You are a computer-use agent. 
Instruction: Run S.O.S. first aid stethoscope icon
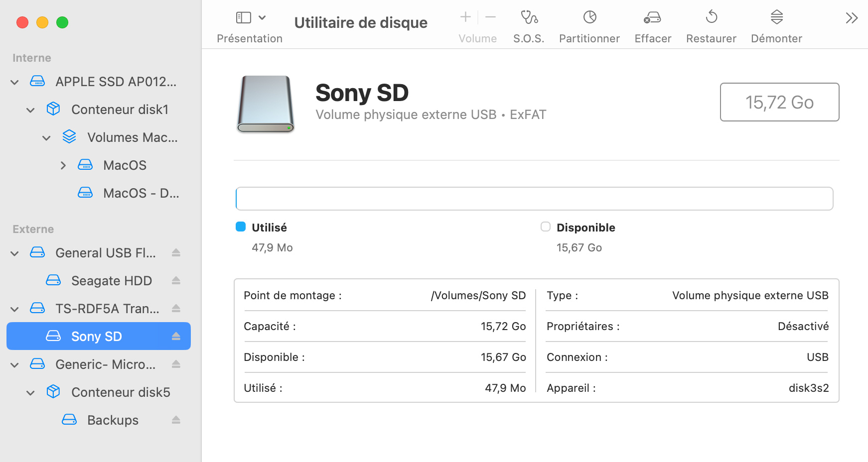tap(529, 17)
